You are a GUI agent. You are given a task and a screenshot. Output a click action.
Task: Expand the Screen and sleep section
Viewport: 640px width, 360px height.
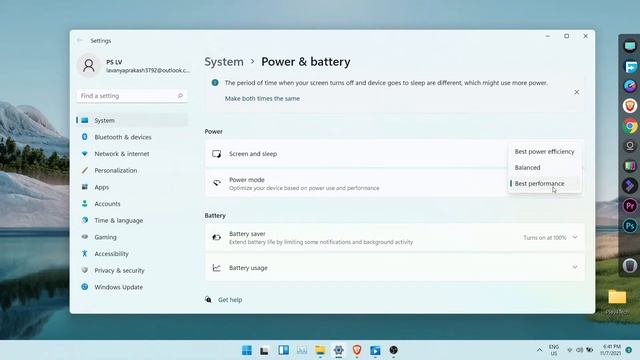395,154
